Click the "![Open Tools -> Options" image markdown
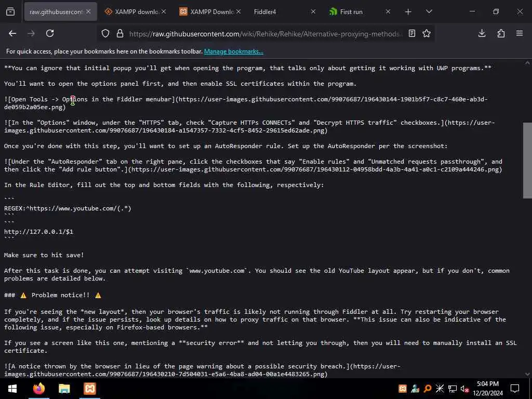Screen dimensions: 532x399 point(246,103)
